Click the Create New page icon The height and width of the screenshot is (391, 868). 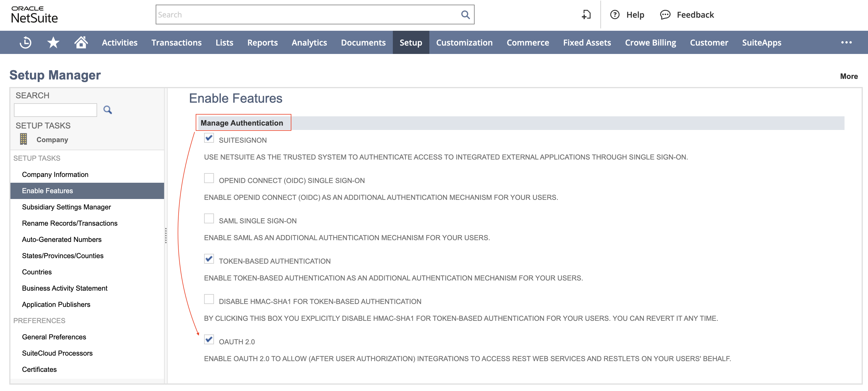tap(586, 15)
